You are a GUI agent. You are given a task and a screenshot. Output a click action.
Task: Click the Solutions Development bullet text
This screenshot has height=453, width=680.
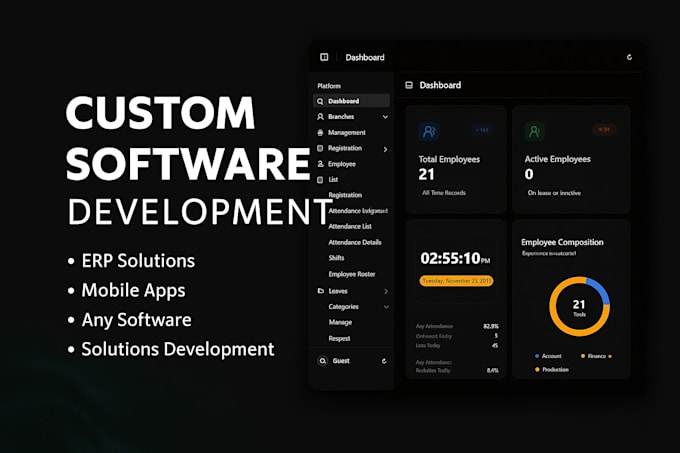tap(178, 349)
